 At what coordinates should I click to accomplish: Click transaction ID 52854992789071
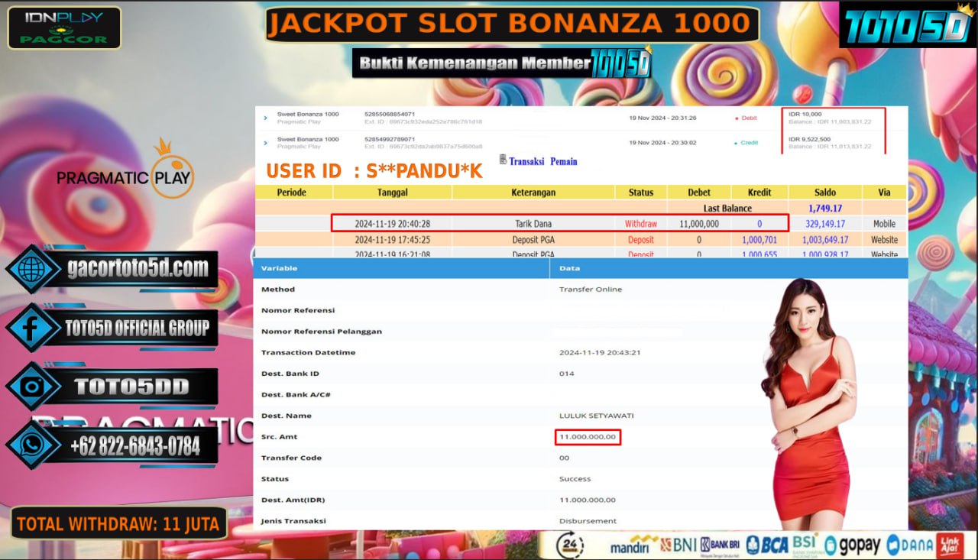point(390,139)
